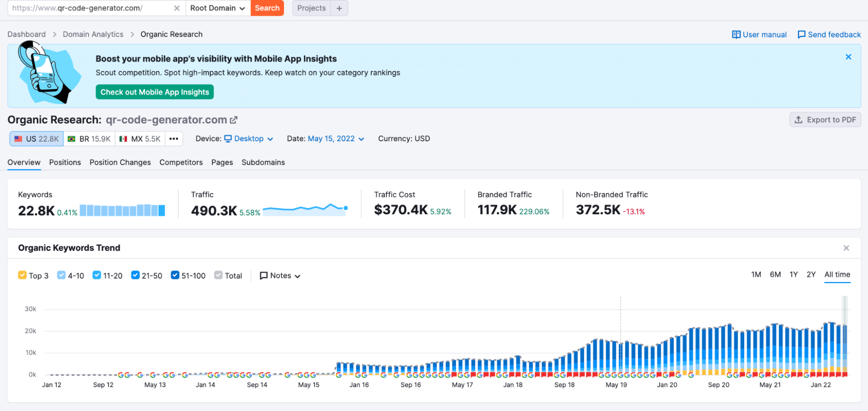Switch to the Position Changes tab
The height and width of the screenshot is (411, 868).
pos(120,162)
